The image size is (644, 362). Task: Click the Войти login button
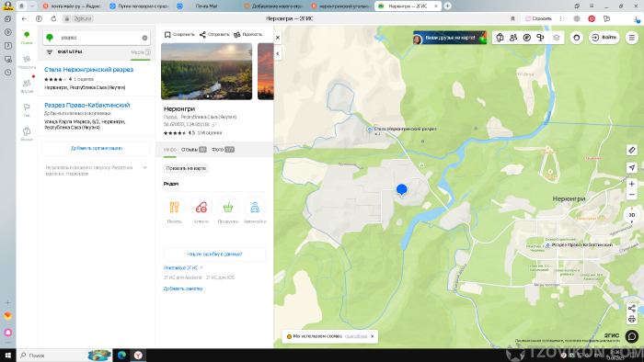(604, 38)
